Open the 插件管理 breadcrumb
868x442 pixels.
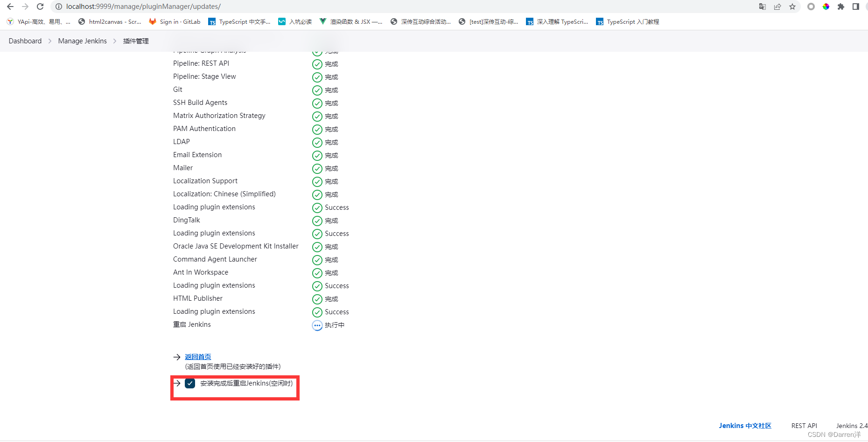[x=136, y=41]
